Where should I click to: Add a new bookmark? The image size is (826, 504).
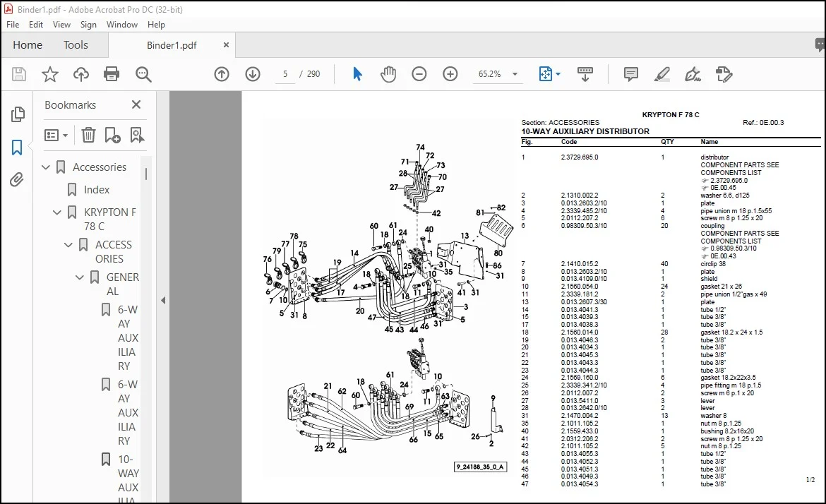[112, 136]
